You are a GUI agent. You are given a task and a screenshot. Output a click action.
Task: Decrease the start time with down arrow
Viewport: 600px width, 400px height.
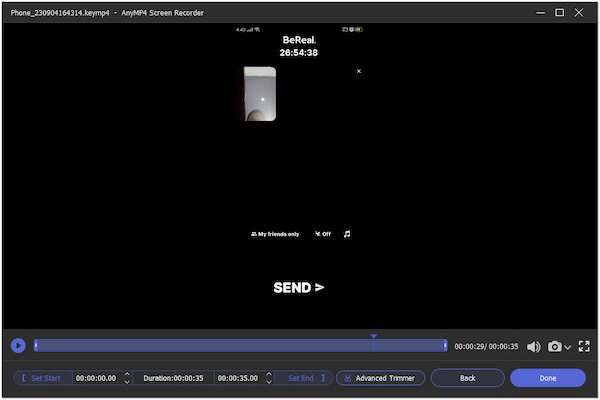(x=127, y=382)
